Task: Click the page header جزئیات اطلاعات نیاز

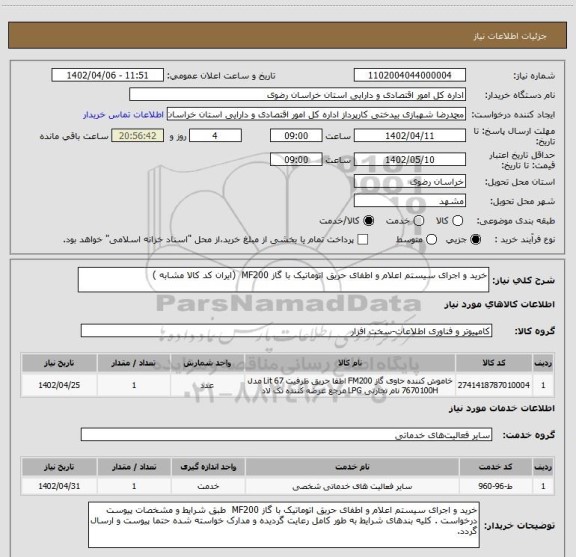Action: (x=510, y=36)
